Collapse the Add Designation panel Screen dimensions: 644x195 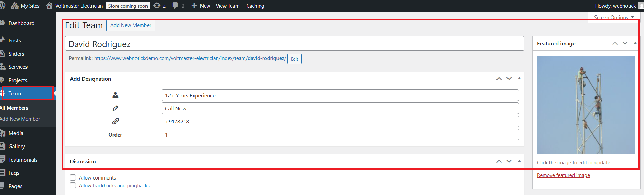coord(519,79)
